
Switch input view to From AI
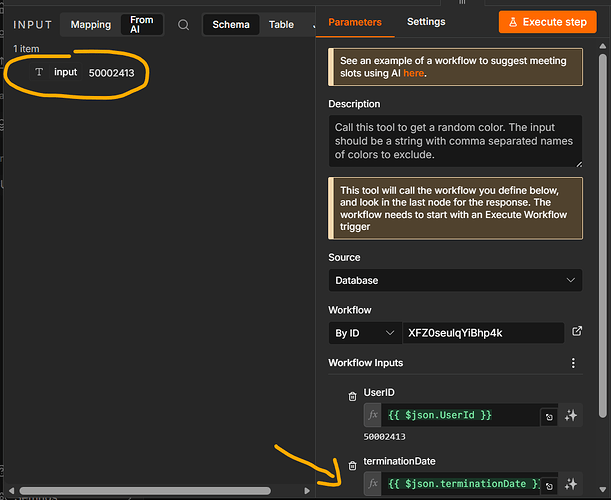141,25
